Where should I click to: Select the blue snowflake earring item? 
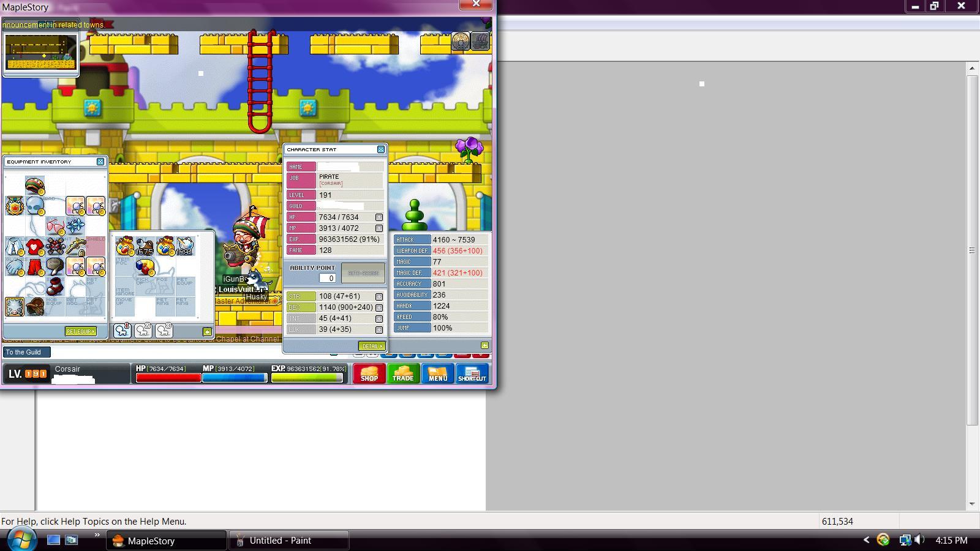(x=75, y=226)
